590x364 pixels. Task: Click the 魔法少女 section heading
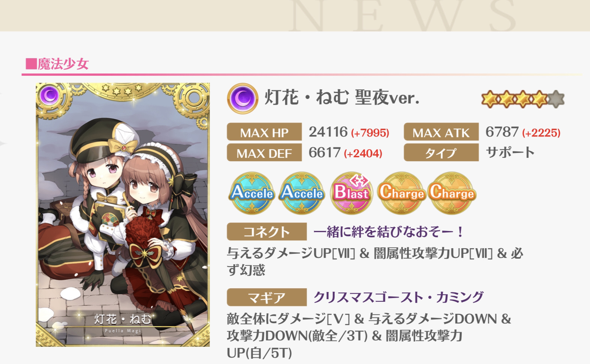[57, 64]
